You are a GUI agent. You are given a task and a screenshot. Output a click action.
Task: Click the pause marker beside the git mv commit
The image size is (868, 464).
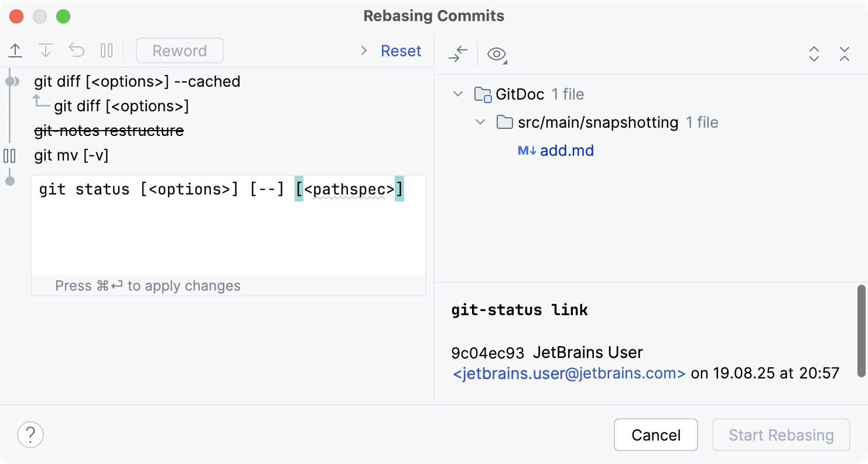click(x=9, y=156)
